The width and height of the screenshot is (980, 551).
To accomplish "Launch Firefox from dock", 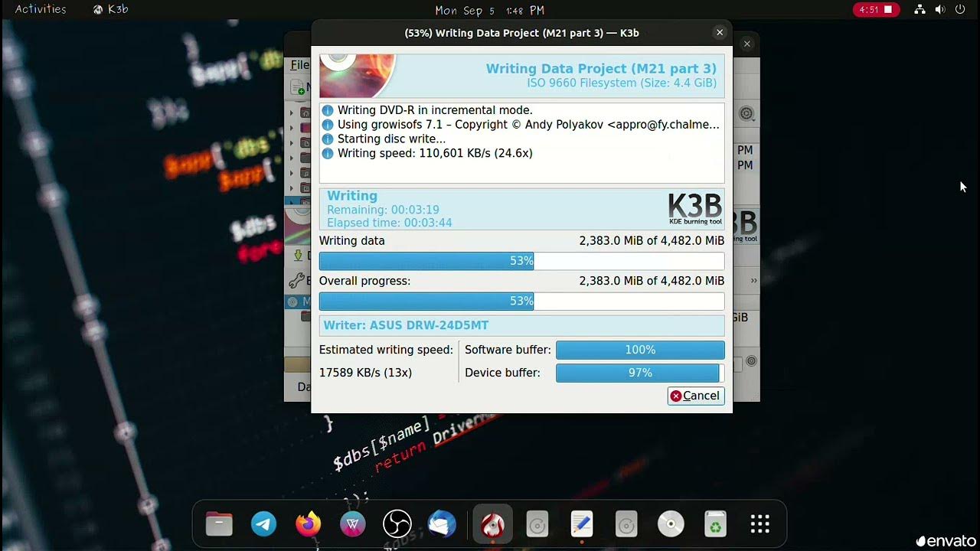I will tap(309, 524).
